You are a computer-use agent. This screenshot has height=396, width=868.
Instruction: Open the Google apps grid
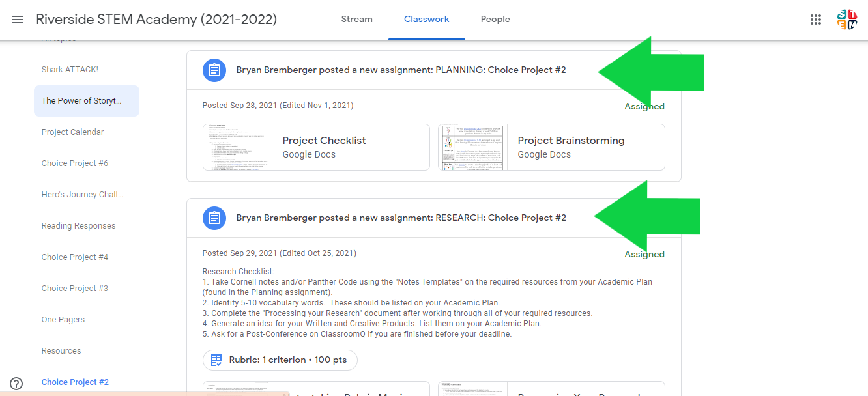[x=816, y=20]
